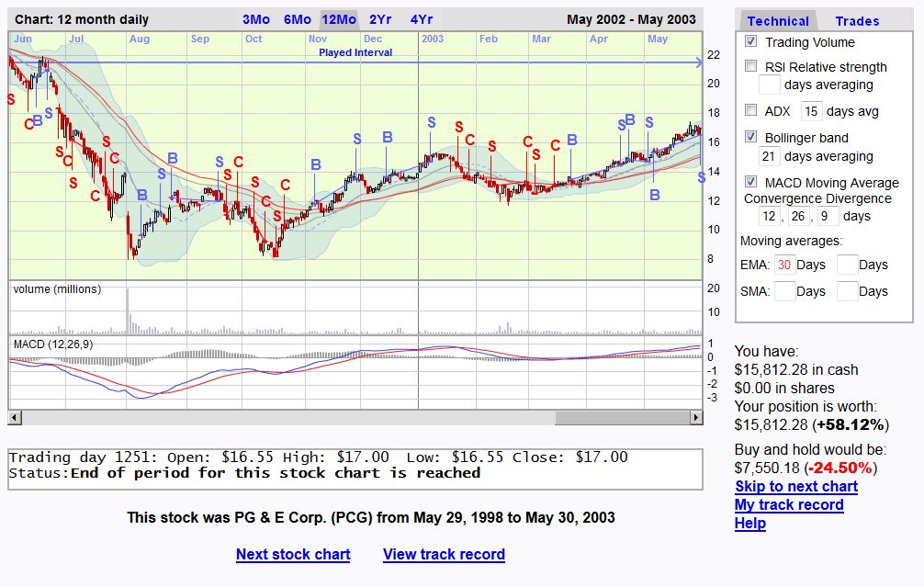
Task: Toggle the Trading Volume checkbox
Action: (x=750, y=41)
